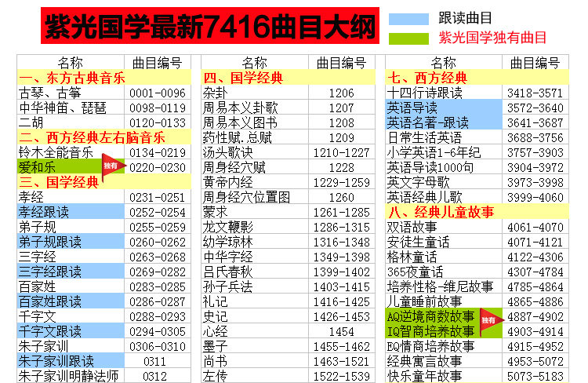
Task: Click the row 日常生活英语
Action: click(477, 137)
